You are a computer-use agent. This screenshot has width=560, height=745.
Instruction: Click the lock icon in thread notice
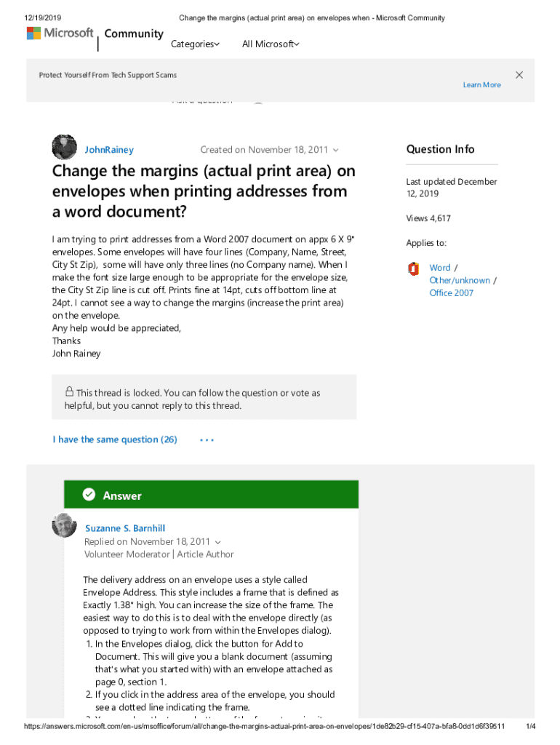(x=69, y=391)
